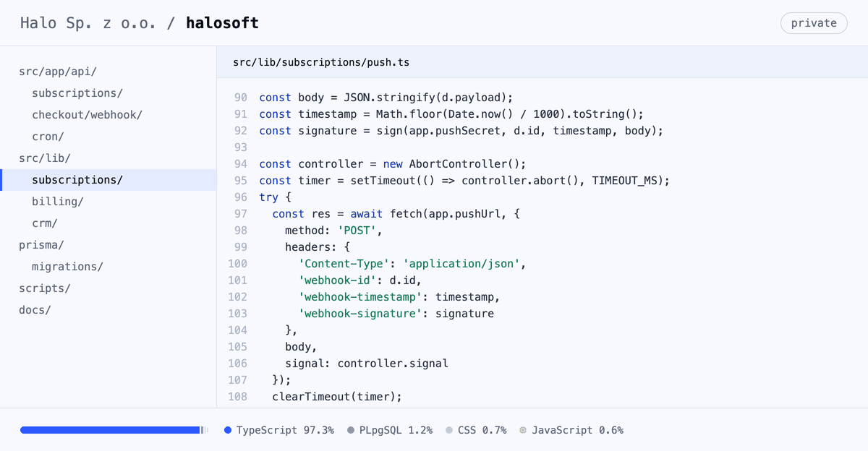Select the highlighted subscriptions/ folder under src/lib/
This screenshot has width=868, height=451.
(109, 180)
